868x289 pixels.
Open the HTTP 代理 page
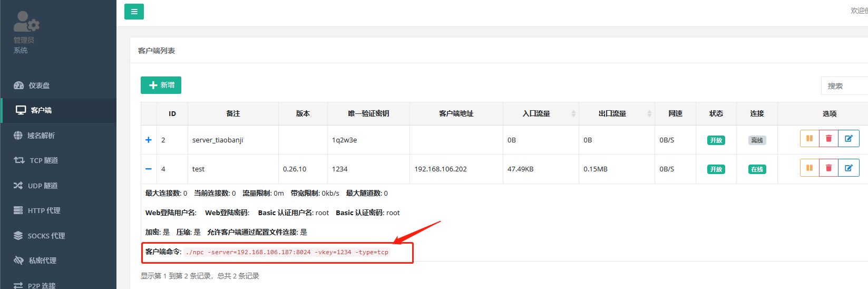[58, 210]
